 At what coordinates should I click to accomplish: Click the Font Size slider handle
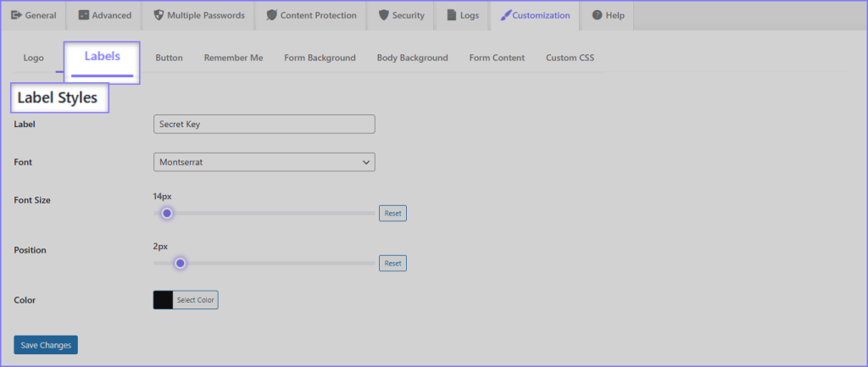(167, 214)
